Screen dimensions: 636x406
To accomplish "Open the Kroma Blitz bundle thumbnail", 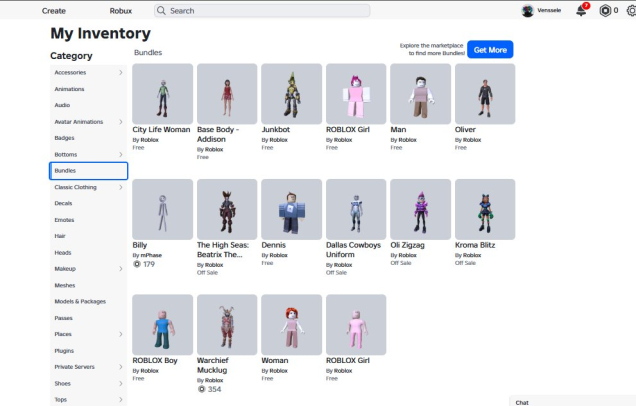I will coord(485,209).
